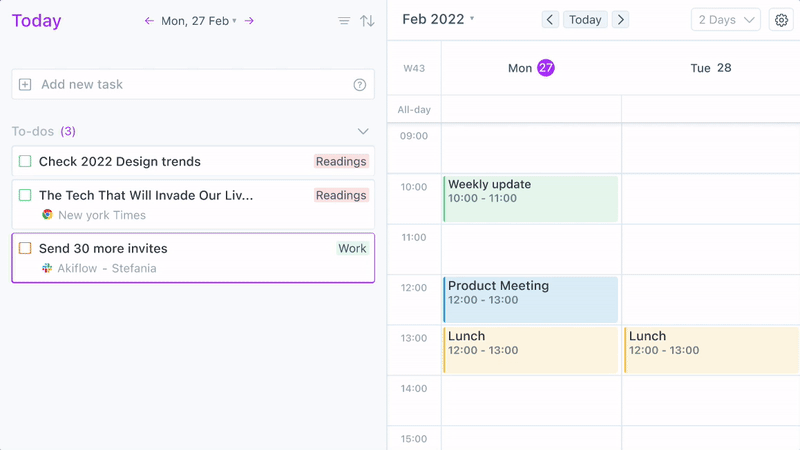Focus the Add new task field

coord(193,85)
